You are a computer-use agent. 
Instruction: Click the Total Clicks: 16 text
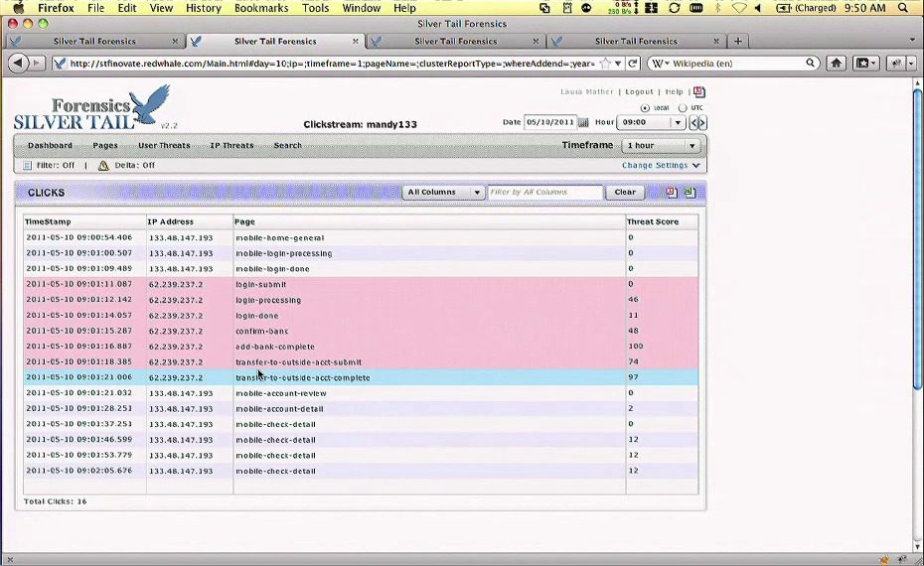[x=55, y=501]
